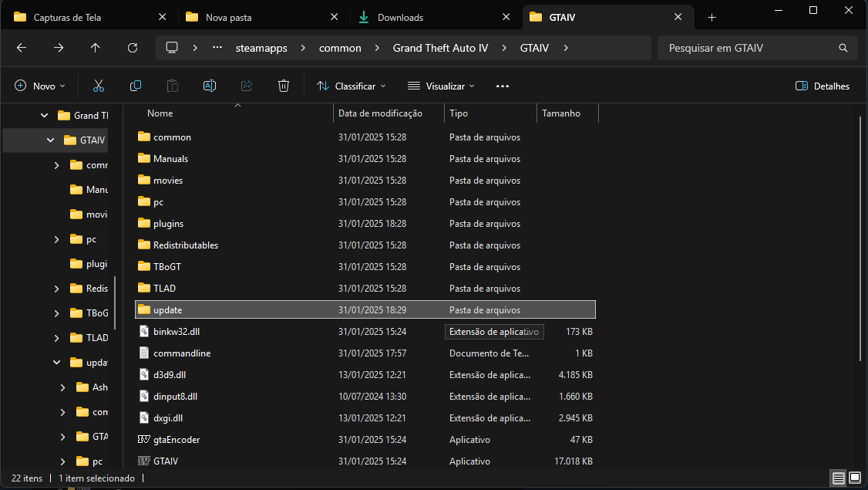Click the Cut scissors icon
The height and width of the screenshot is (490, 868).
[99, 86]
